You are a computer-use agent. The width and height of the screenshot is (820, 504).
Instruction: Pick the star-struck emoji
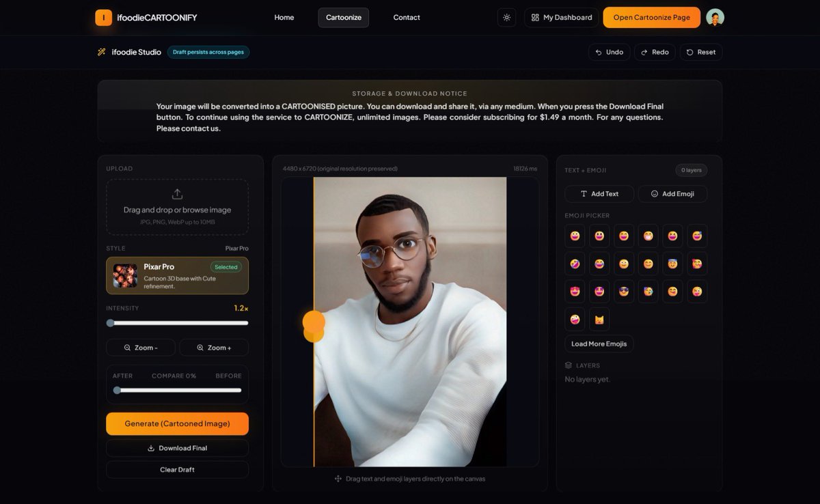pos(599,292)
